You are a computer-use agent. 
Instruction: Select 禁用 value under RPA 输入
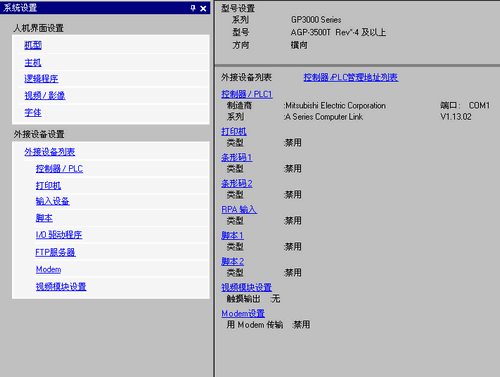293,221
